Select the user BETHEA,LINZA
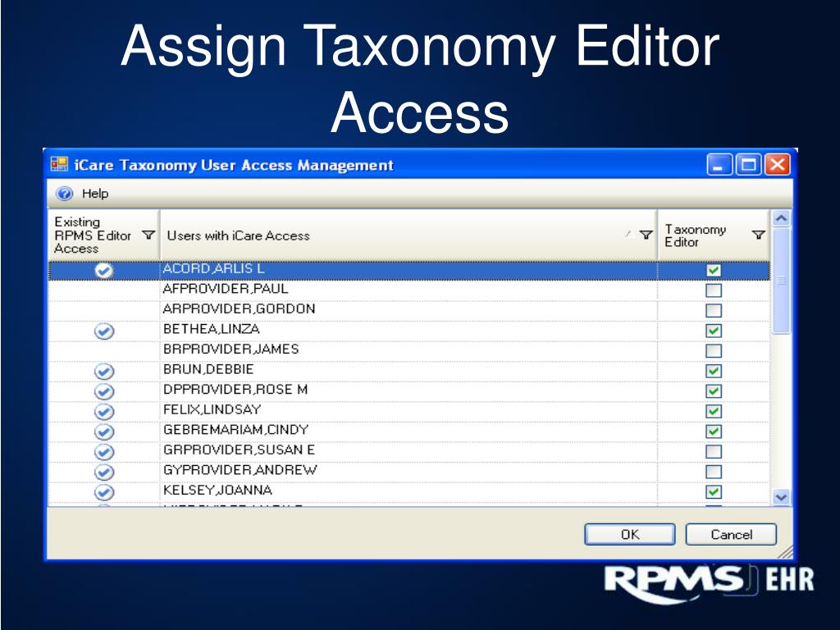This screenshot has height=630, width=840. coord(211,329)
